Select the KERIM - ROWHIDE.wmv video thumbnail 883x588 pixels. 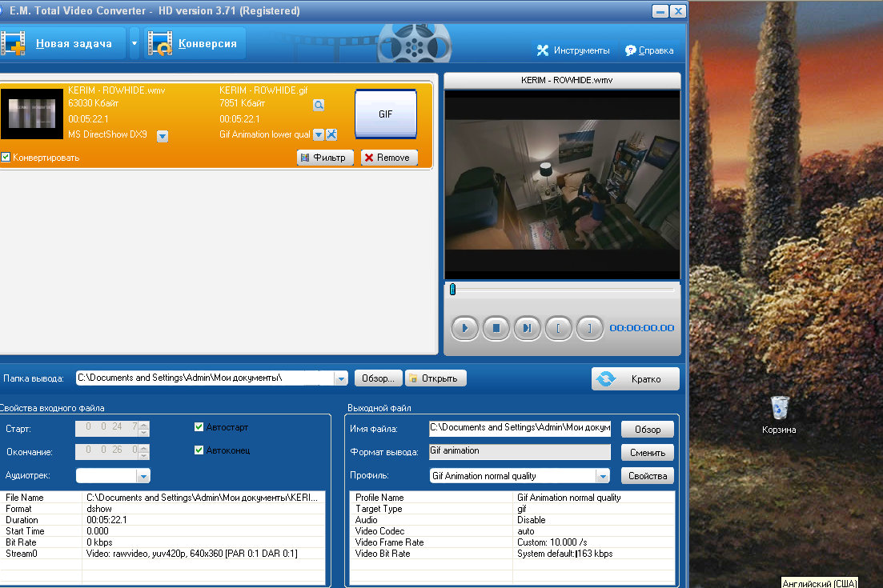32,114
